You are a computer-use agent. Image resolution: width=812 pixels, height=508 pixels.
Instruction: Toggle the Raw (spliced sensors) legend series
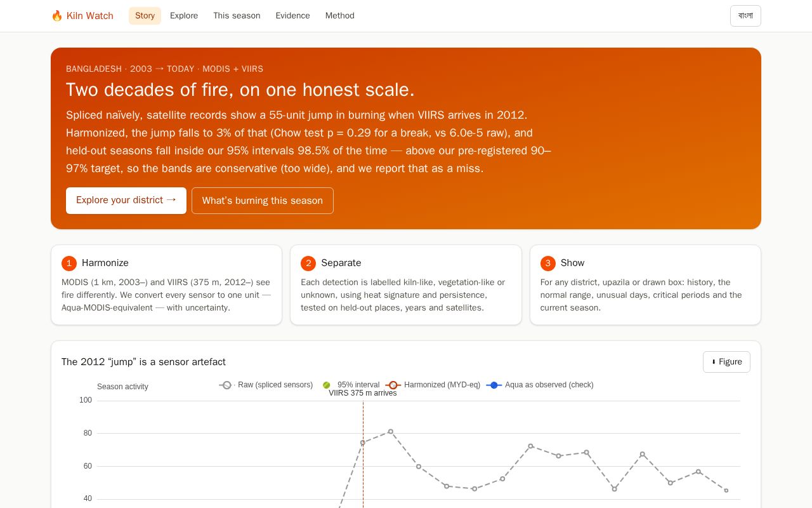[266, 385]
